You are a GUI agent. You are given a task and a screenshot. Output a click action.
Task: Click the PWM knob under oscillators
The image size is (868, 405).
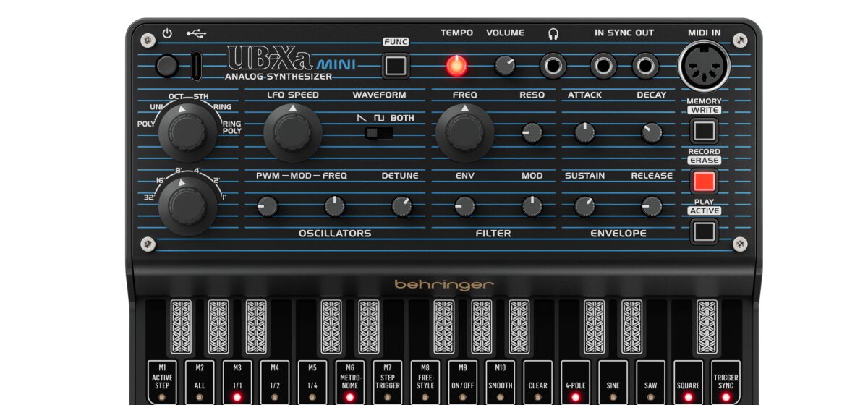[x=267, y=207]
